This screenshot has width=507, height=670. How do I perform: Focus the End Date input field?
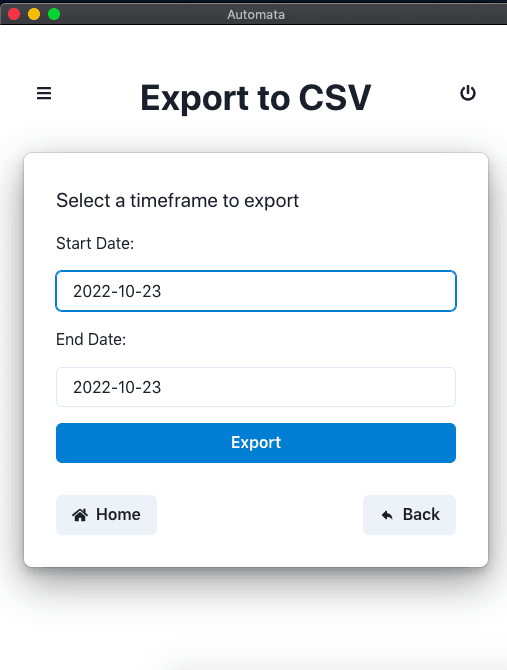pos(256,387)
